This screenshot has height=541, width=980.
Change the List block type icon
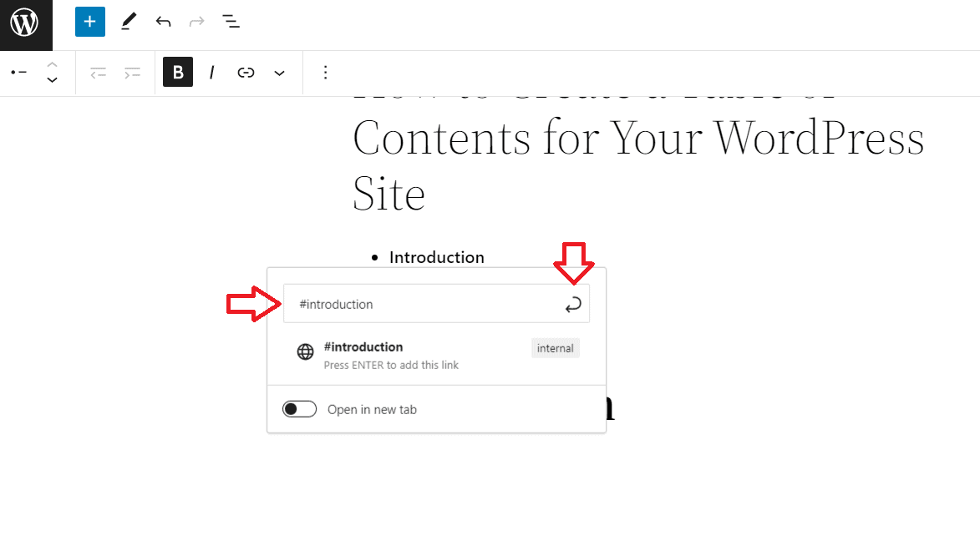click(18, 73)
